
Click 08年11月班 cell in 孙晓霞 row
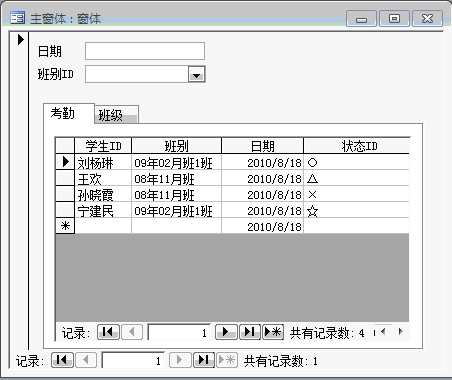(x=177, y=195)
